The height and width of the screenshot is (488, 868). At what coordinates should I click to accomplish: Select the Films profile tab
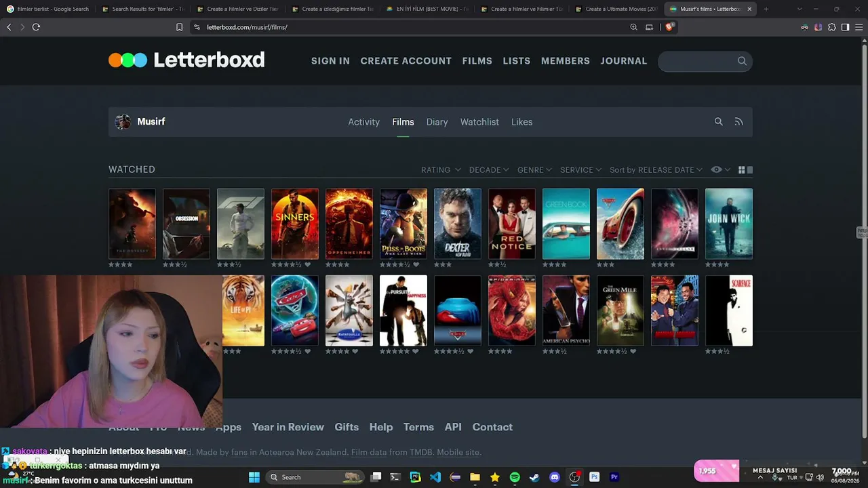[403, 122]
